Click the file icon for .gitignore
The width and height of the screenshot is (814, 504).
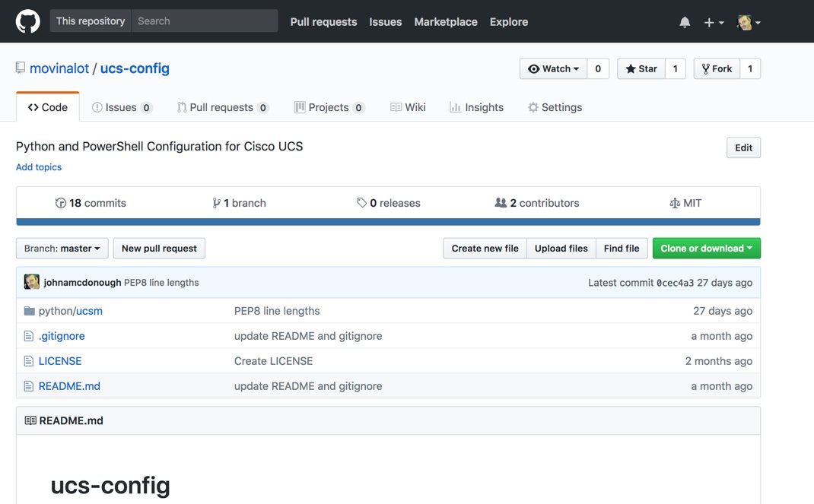pyautogui.click(x=29, y=336)
